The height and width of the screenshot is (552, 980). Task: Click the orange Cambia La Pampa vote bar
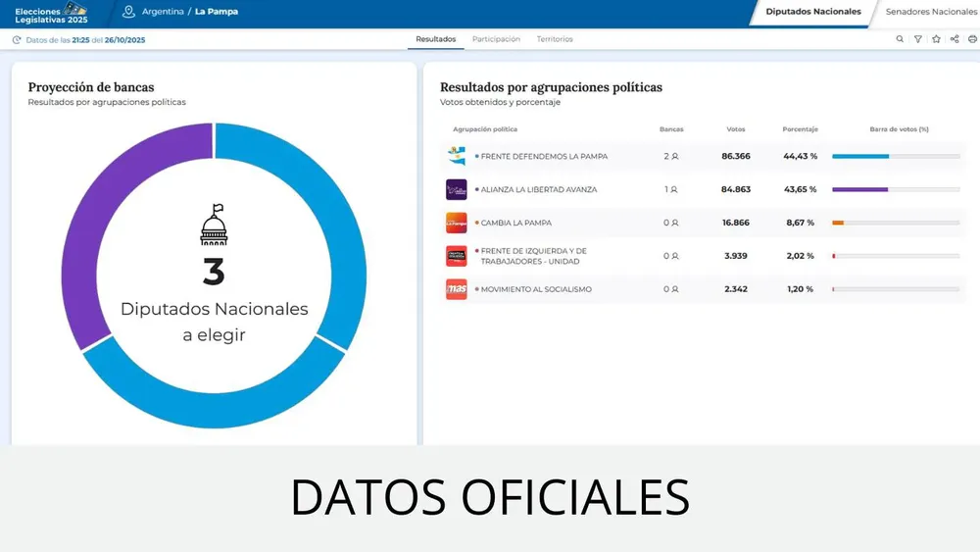pyautogui.click(x=838, y=224)
